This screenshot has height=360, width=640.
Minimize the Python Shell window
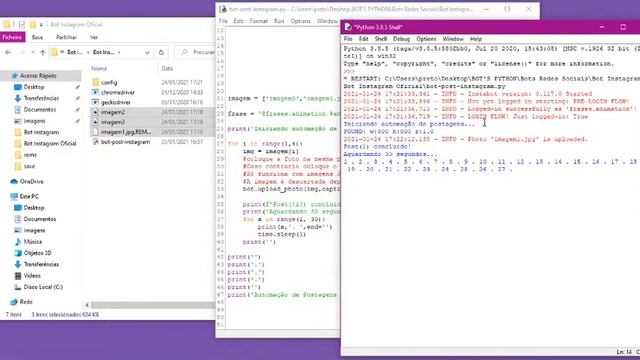click(602, 27)
